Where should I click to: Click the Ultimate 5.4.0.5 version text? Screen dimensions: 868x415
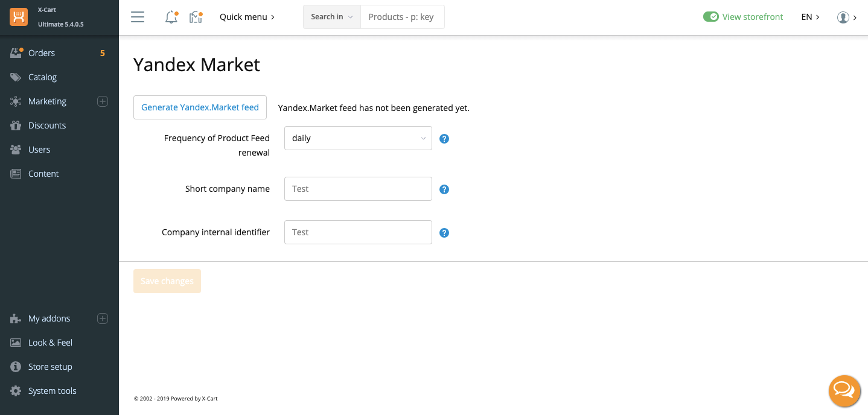pyautogui.click(x=61, y=24)
